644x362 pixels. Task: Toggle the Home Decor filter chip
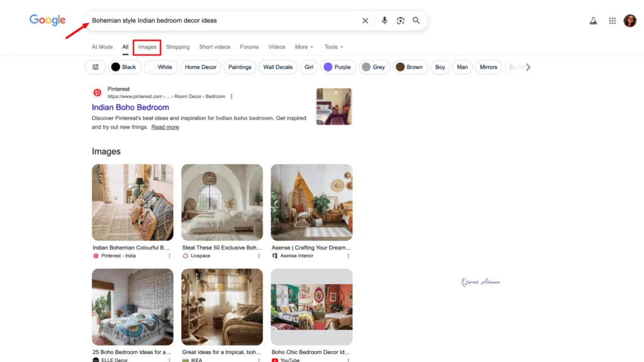(x=200, y=67)
